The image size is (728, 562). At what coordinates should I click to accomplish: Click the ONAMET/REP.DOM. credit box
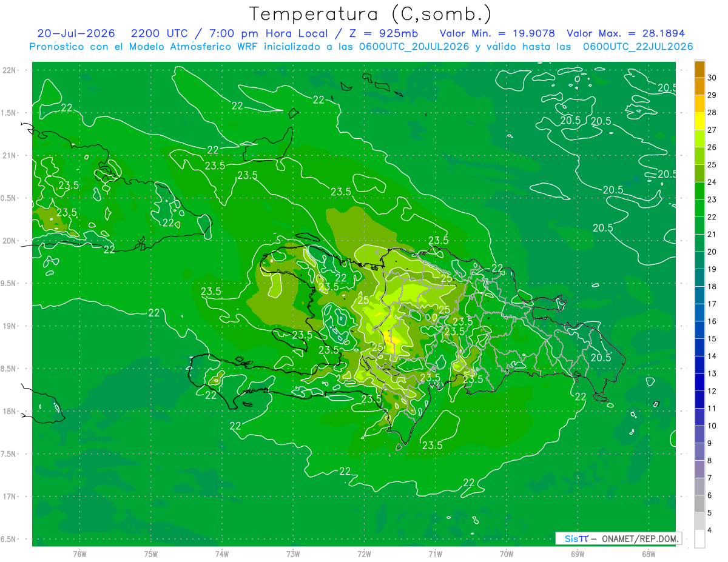click(x=618, y=538)
